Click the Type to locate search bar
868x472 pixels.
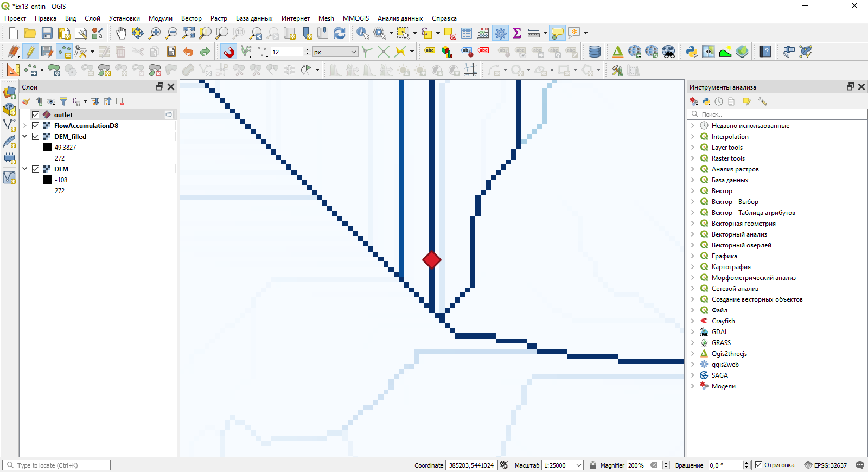[56, 465]
